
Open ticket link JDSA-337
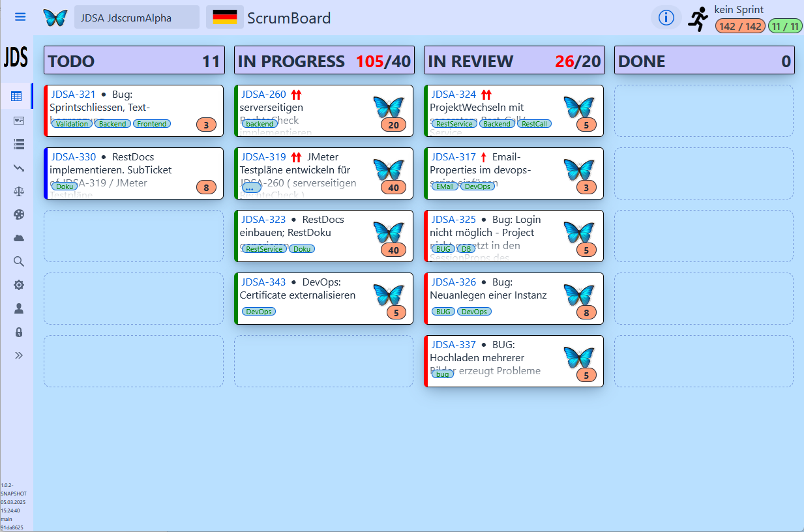[x=454, y=345]
